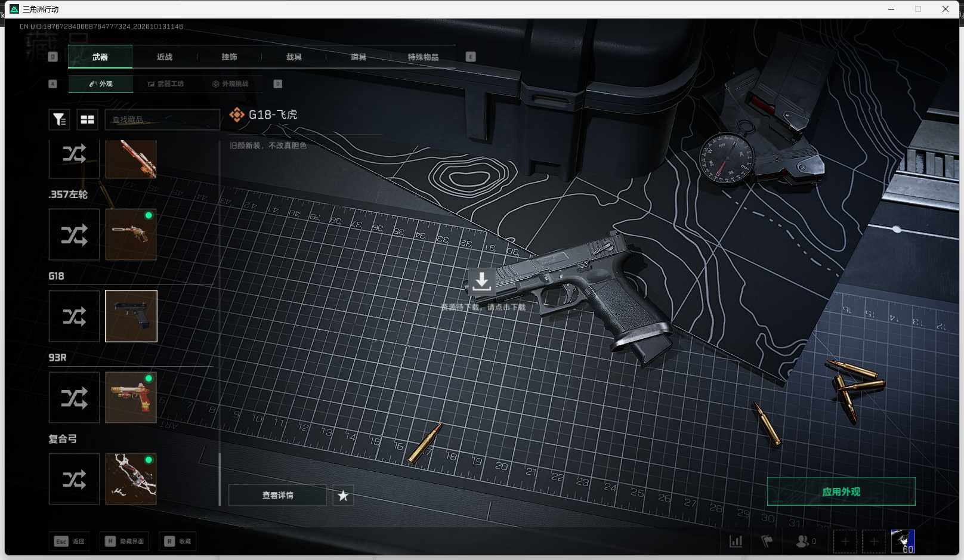The height and width of the screenshot is (560, 964).
Task: Click the R 收藏 button
Action: point(178,542)
